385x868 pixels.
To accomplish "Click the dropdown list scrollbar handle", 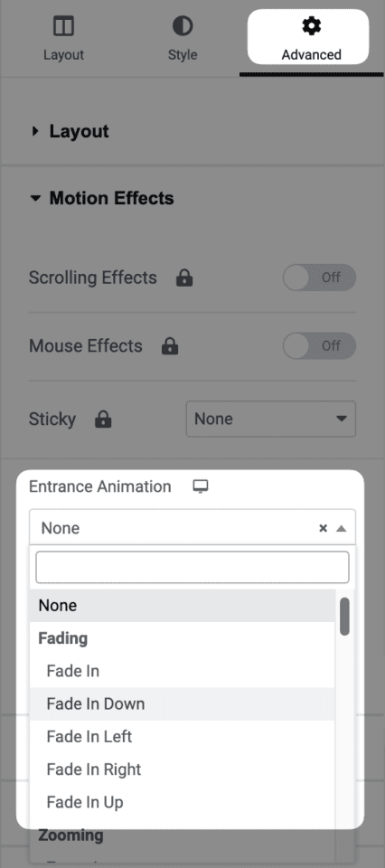I will point(344,616).
